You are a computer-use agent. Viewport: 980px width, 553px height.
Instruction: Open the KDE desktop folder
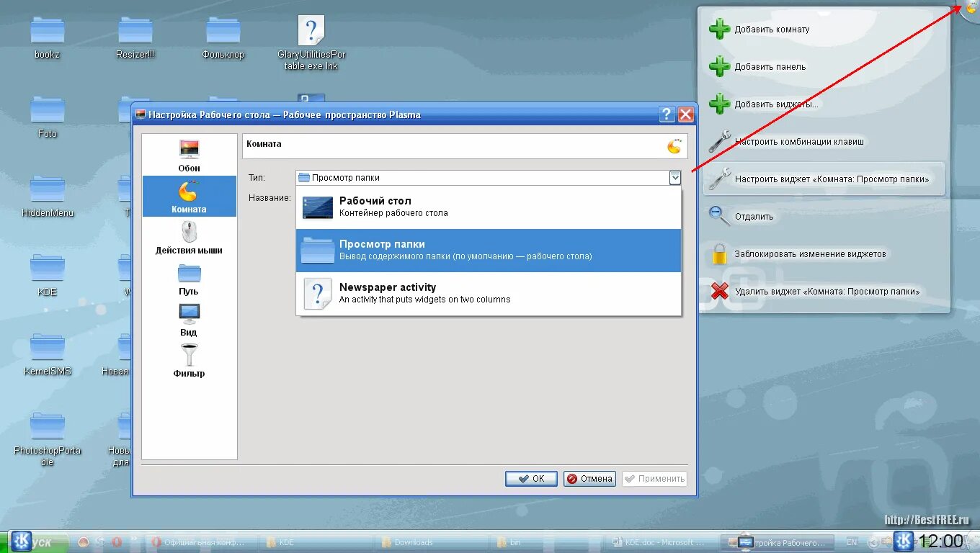coord(48,275)
